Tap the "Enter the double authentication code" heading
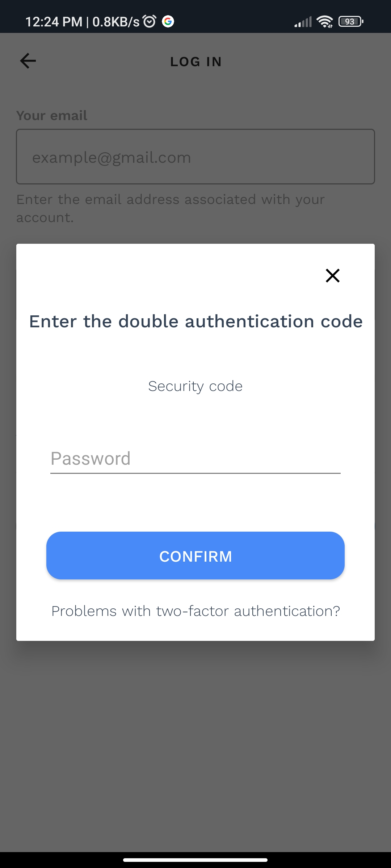The width and height of the screenshot is (391, 868). (x=196, y=322)
